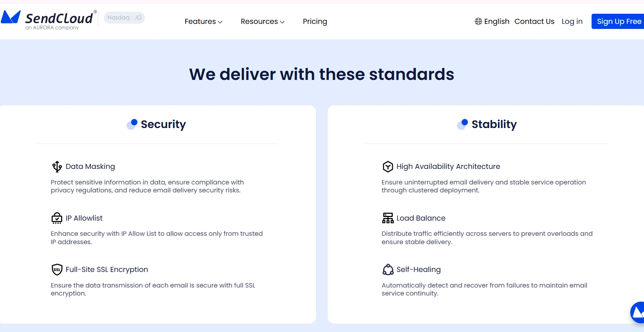This screenshot has height=332, width=644.
Task: Open the English language selector
Action: coord(496,21)
